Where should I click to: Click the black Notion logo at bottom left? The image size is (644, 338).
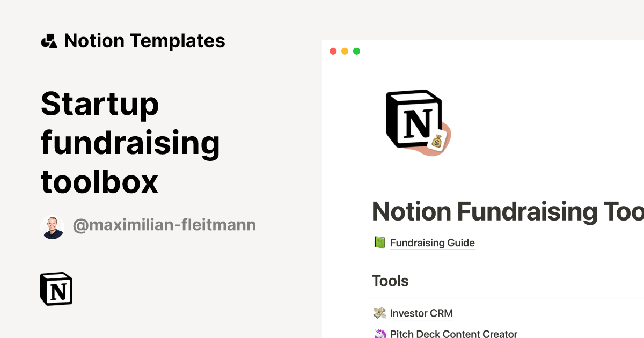(x=56, y=289)
